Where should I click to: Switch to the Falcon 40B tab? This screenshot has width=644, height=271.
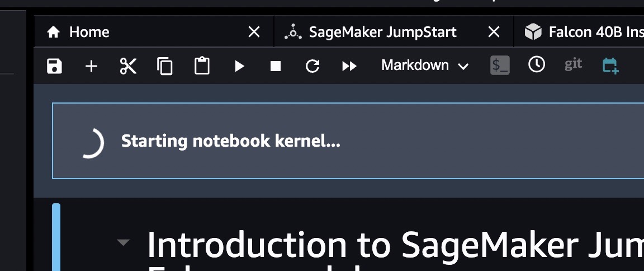pyautogui.click(x=579, y=32)
